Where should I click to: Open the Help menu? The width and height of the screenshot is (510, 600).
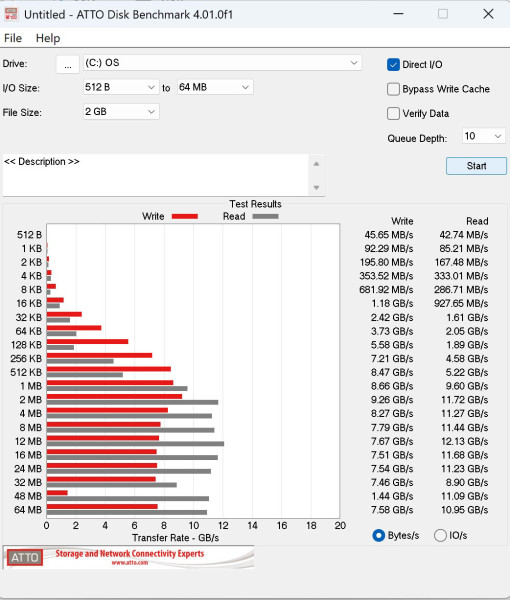tap(48, 38)
